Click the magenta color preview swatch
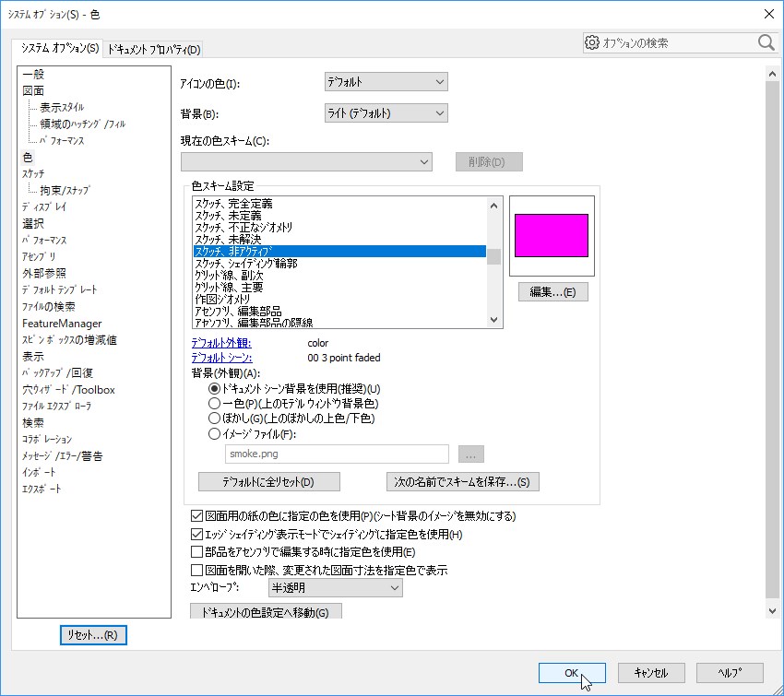 (552, 235)
